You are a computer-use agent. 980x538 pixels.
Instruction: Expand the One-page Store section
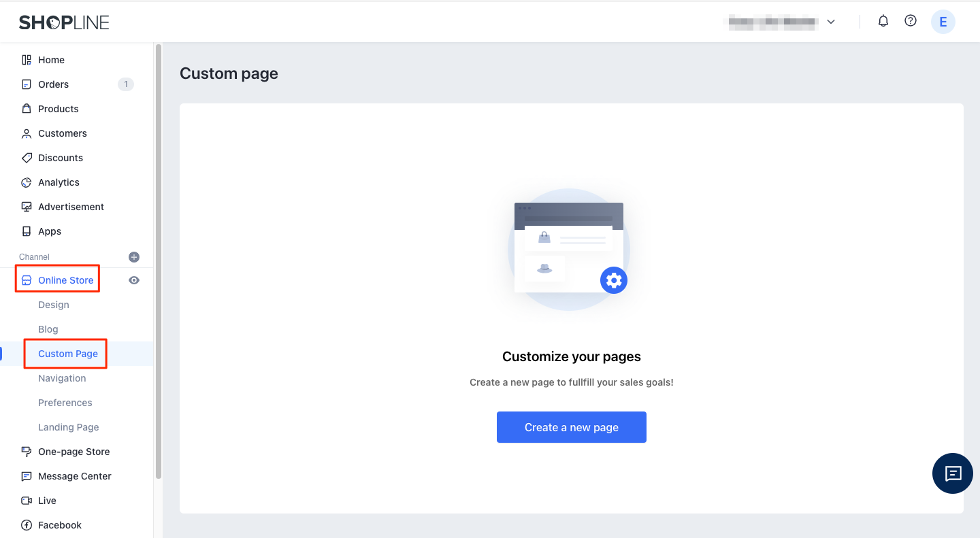(73, 452)
